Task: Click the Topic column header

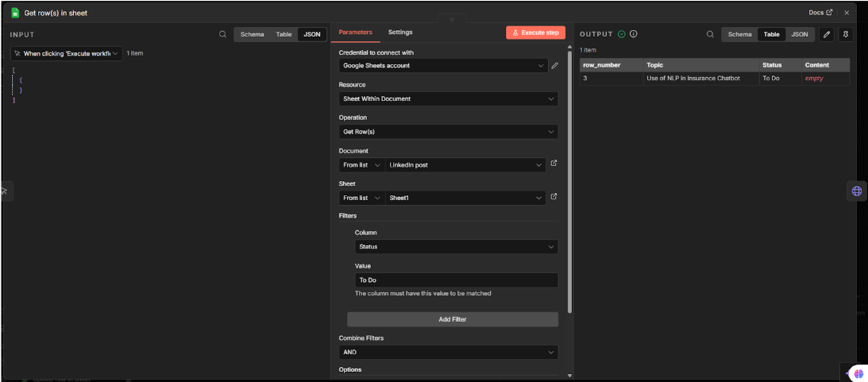Action: (701, 65)
